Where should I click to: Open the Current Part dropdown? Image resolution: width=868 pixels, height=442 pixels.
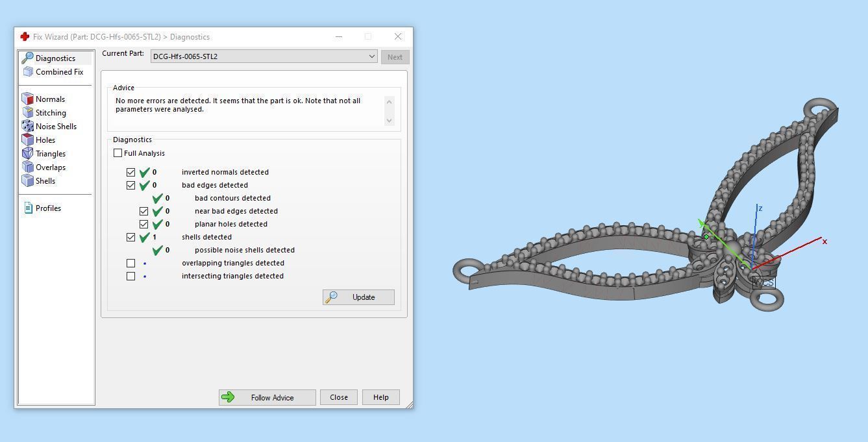264,56
